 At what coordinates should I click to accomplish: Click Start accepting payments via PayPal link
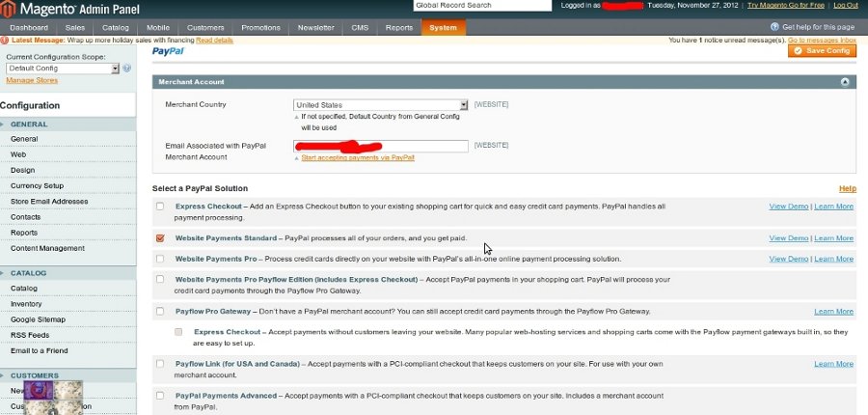point(358,157)
